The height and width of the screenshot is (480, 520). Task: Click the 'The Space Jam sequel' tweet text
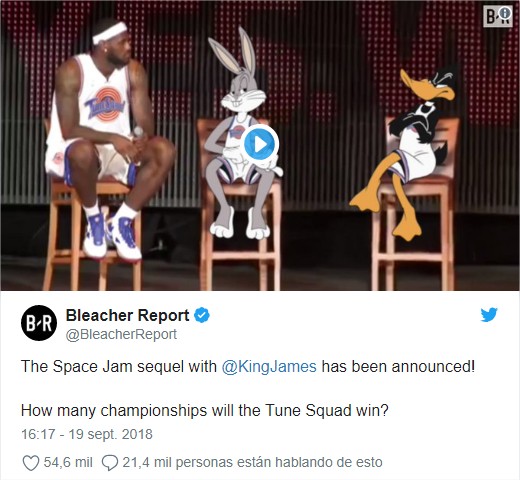coord(248,366)
